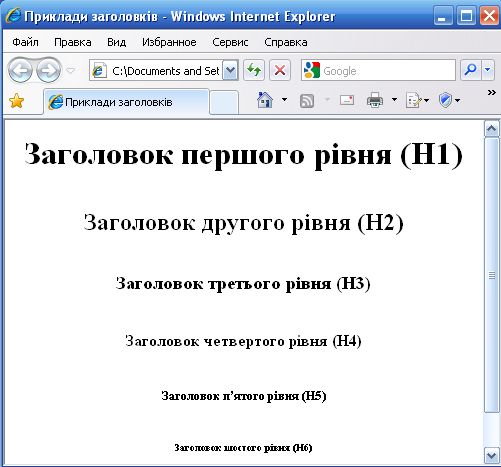The height and width of the screenshot is (467, 501).
Task: Click the heading Заголовок другого рівня (H2)
Action: click(x=244, y=222)
